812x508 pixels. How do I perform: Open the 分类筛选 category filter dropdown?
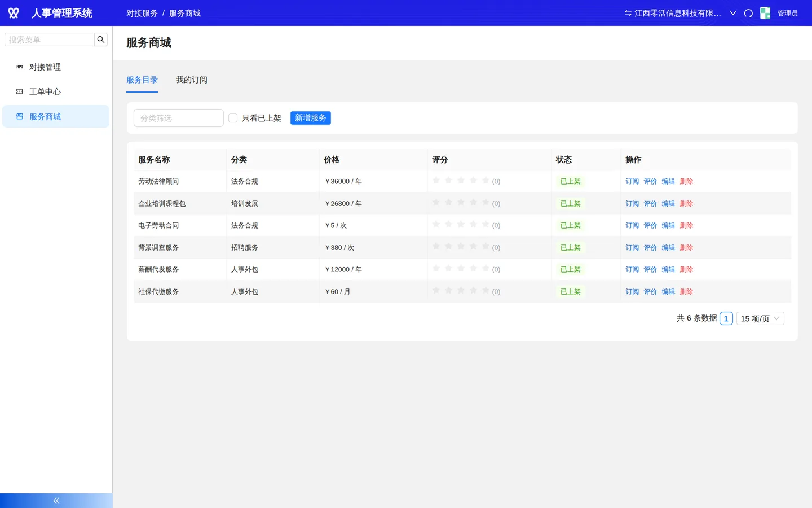tap(179, 118)
